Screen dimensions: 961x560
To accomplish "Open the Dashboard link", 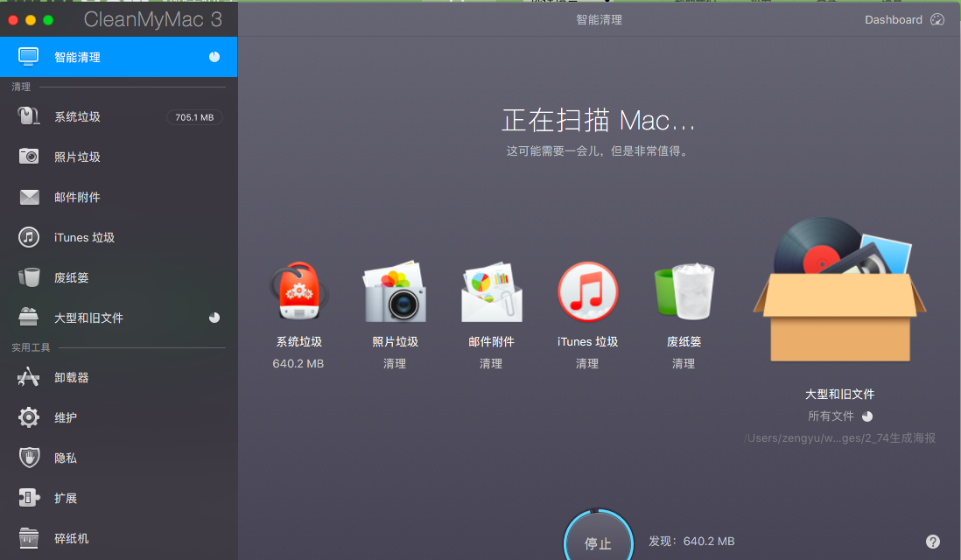I will click(893, 19).
